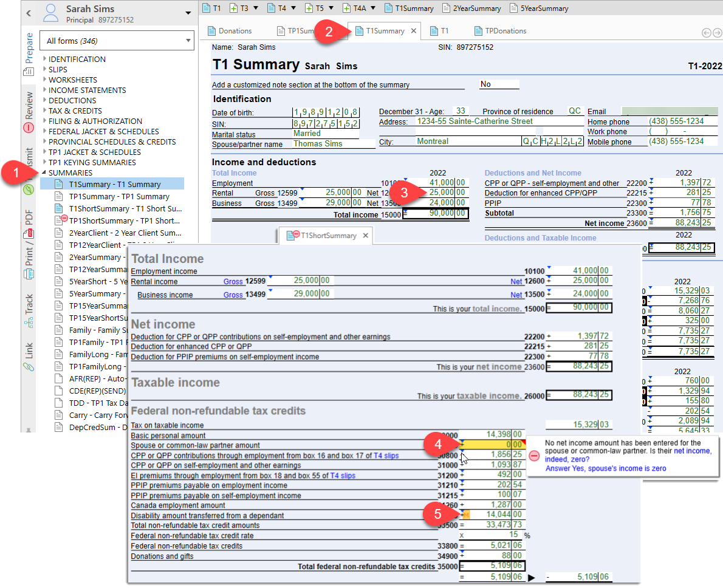Viewport: 723px width, 588px height.
Task: Open T1Summary from the top toolbar
Action: (x=409, y=8)
